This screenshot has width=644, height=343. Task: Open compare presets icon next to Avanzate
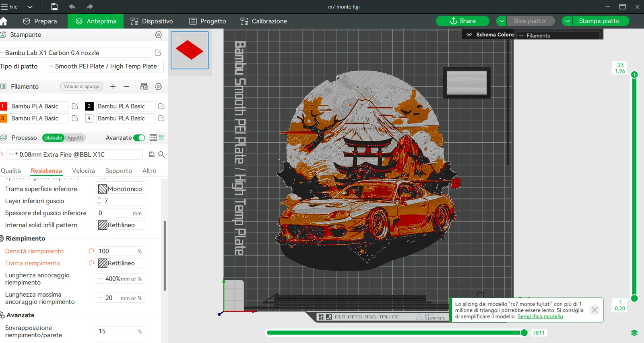pos(161,138)
